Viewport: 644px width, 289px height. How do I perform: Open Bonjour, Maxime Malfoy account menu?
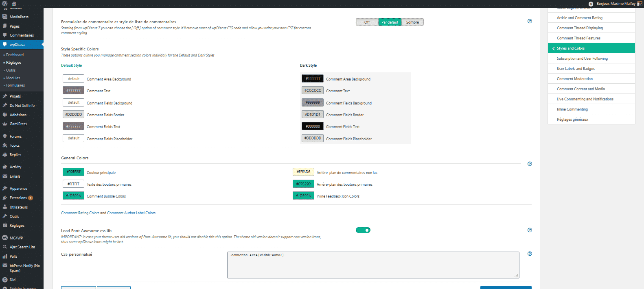click(619, 3)
